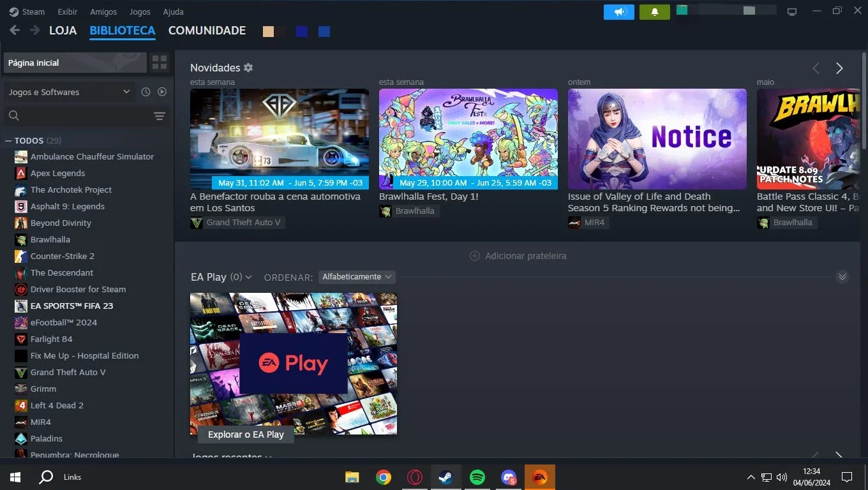868x490 pixels.
Task: Show hidden system tray icons
Action: pos(751,477)
